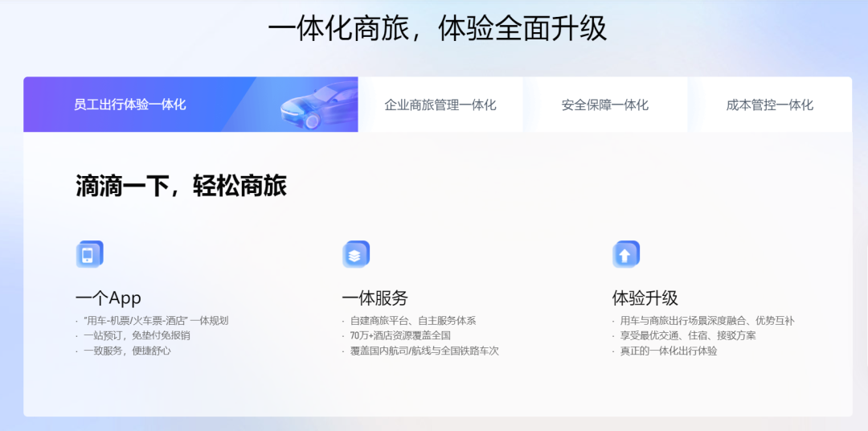
Task: Click the line 自建商旅平台、自主服务体系
Action: point(413,320)
